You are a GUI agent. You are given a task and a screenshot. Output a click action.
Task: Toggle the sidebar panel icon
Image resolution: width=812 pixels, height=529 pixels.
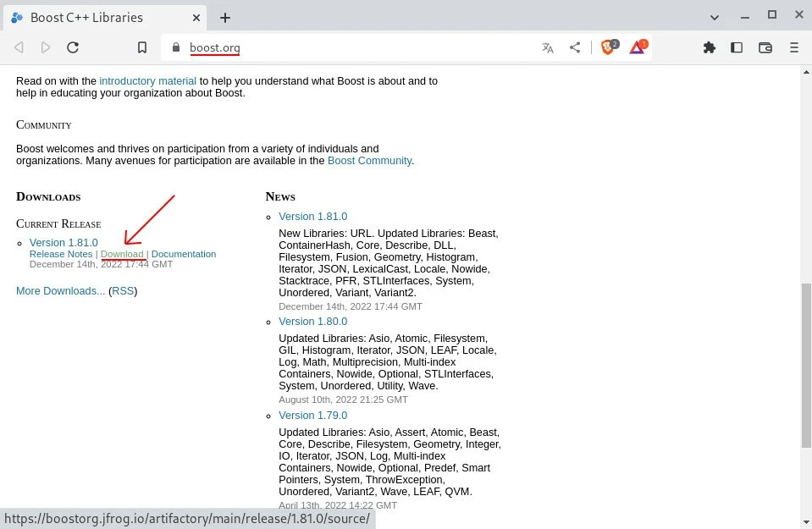point(737,47)
